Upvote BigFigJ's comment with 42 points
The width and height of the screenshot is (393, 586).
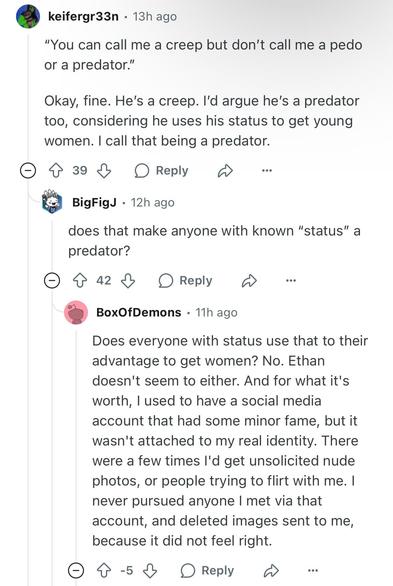pos(80,281)
